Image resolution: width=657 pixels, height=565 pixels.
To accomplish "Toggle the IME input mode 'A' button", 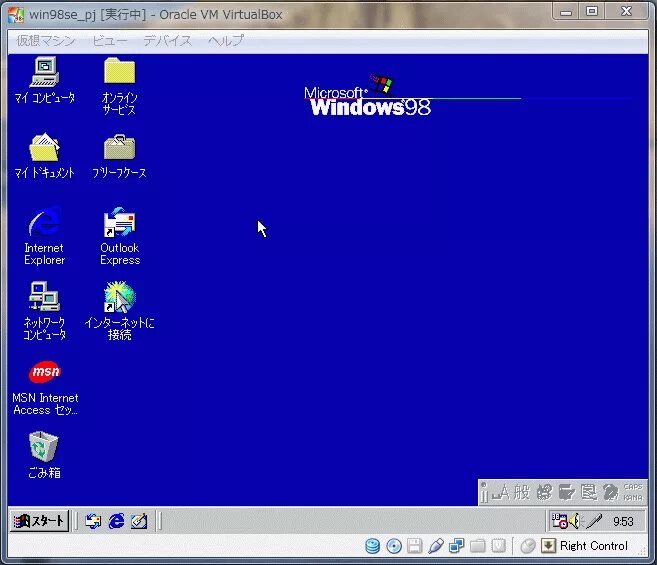I will [x=501, y=492].
